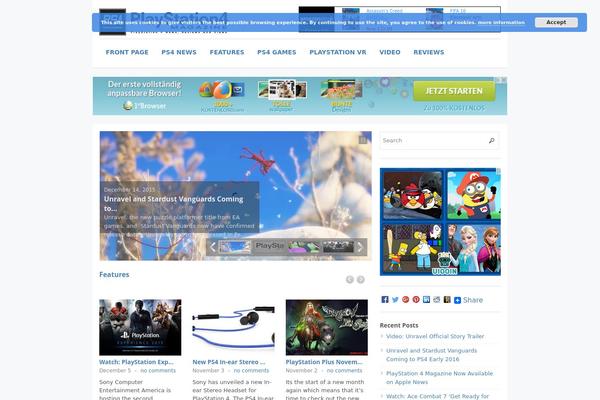Open the PS4 News section
600x400 pixels.
[x=179, y=52]
